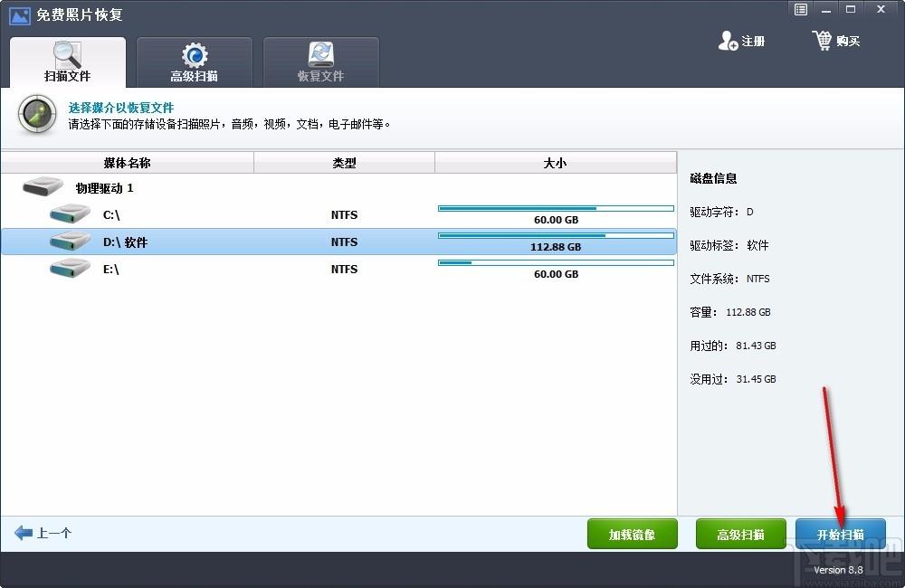
Task: Open the menu list icon in title bar
Action: tap(801, 9)
